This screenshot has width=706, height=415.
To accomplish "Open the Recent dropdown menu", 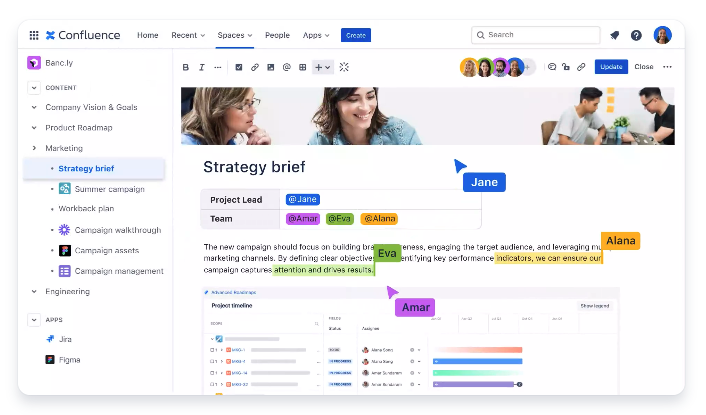I will point(188,35).
